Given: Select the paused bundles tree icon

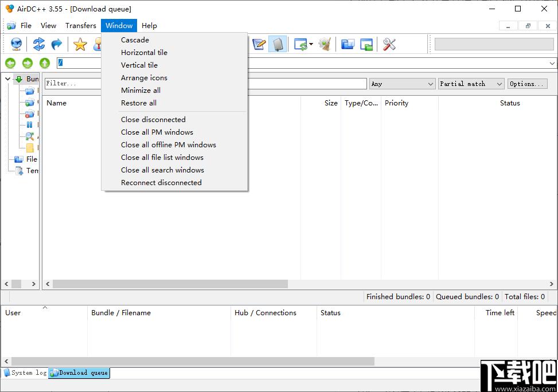Looking at the screenshot, I should tap(30, 125).
